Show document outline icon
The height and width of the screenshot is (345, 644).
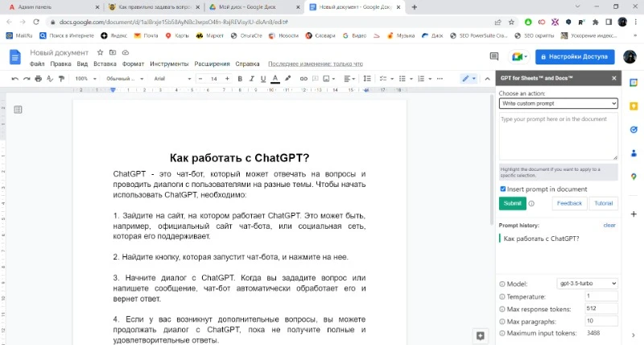point(18,110)
